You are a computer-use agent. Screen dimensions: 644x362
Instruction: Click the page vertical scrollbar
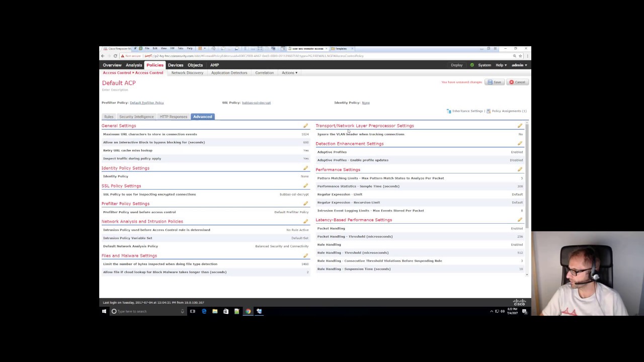click(527, 175)
